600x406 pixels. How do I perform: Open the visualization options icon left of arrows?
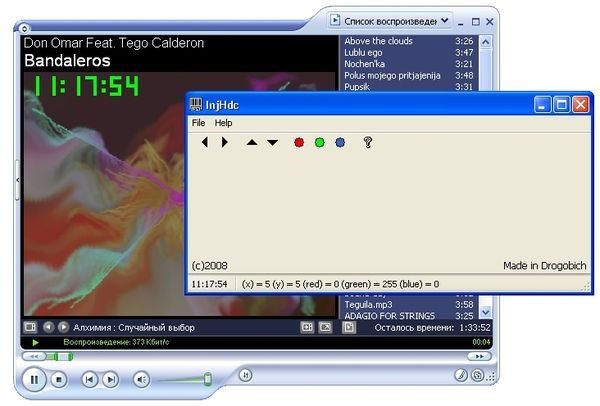coord(30,327)
